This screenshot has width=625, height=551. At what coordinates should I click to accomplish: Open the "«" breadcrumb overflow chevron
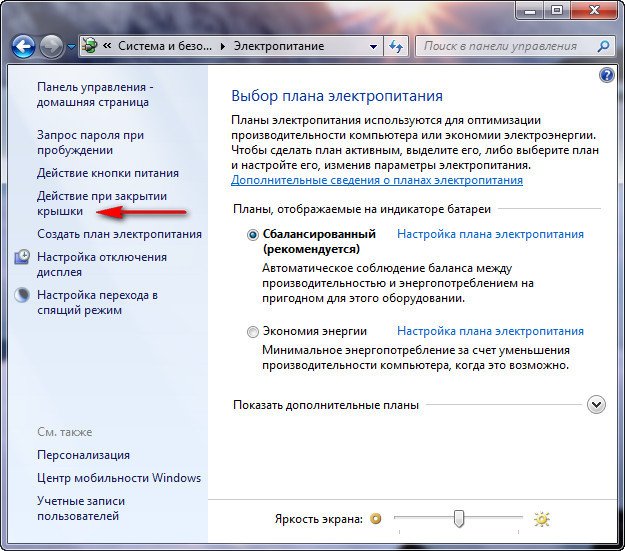[x=107, y=46]
